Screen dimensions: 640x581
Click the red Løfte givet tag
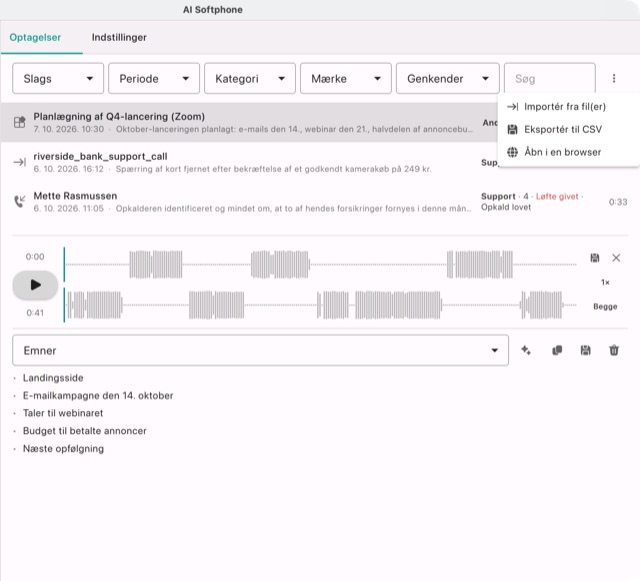coord(557,196)
